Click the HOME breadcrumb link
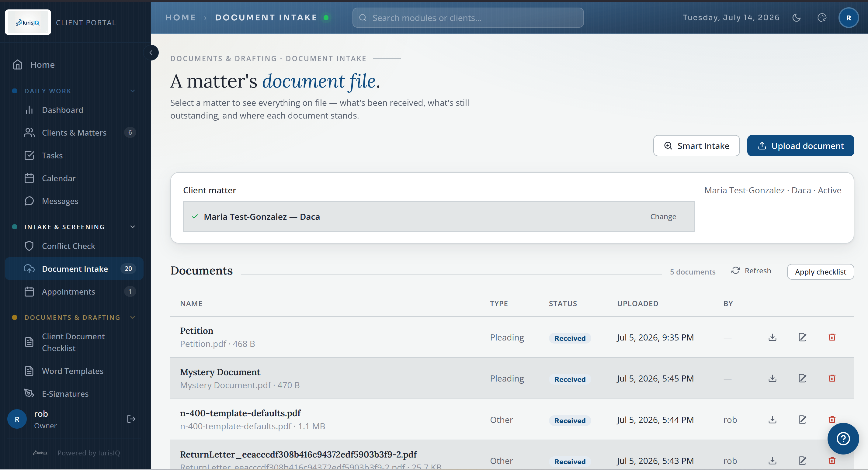The width and height of the screenshot is (868, 470). tap(180, 18)
